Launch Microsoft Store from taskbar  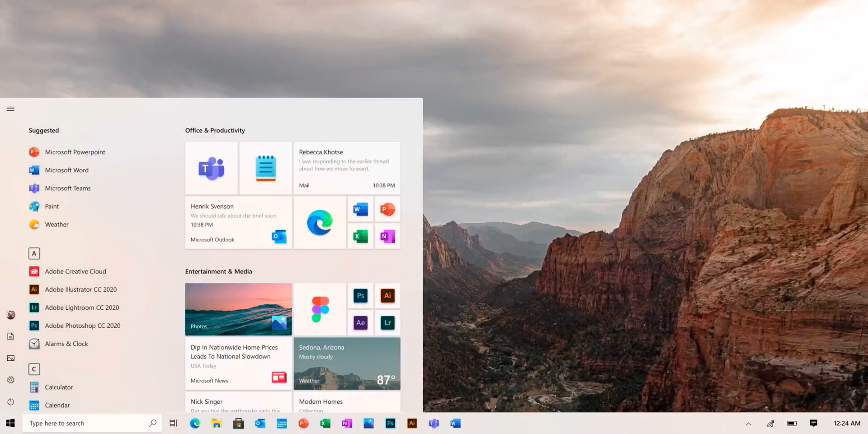[x=238, y=423]
